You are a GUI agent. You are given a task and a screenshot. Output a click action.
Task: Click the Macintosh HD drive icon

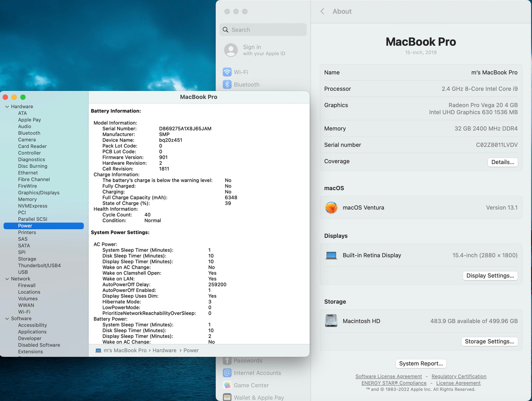[331, 321]
